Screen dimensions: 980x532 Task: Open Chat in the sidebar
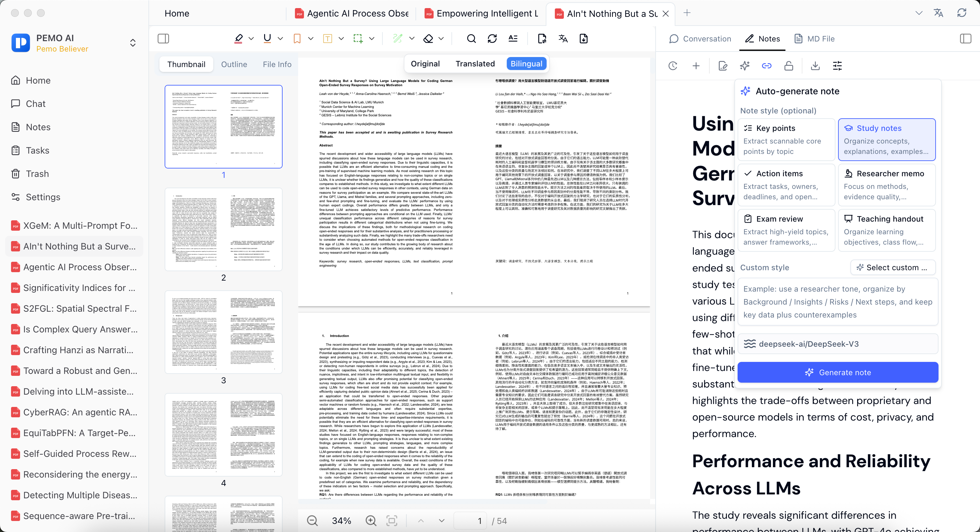point(35,104)
